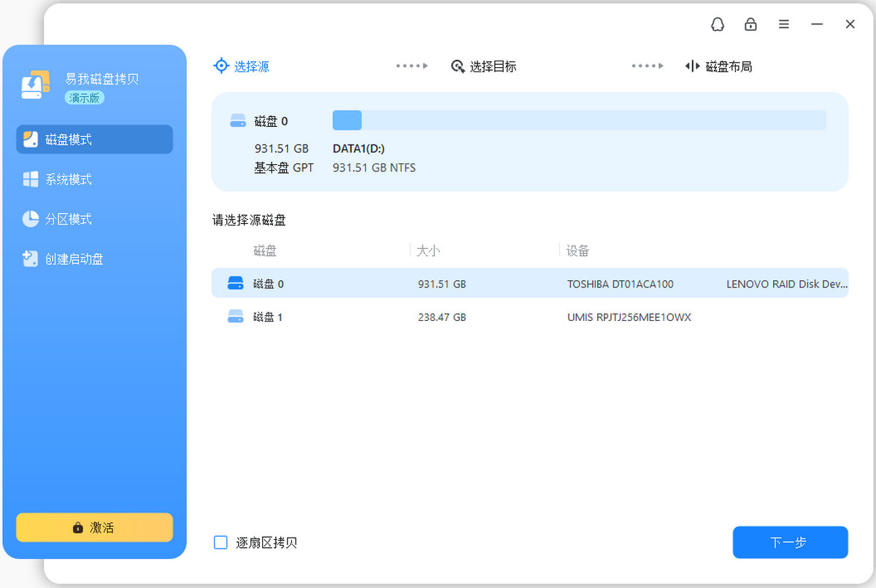Click the 设备 column header

(x=578, y=251)
